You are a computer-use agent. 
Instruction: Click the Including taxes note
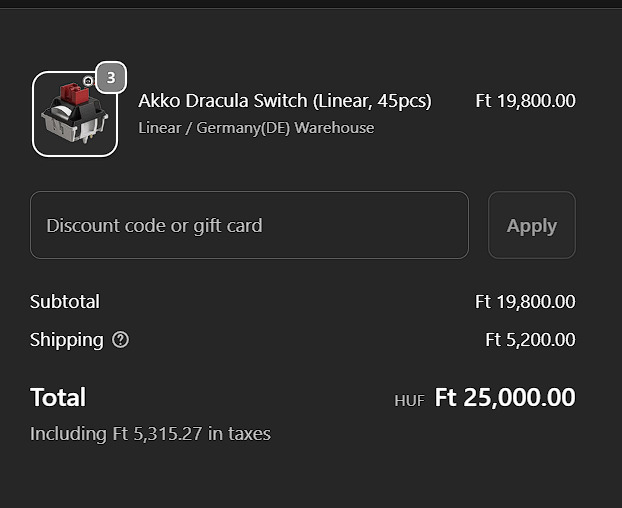[x=150, y=434]
